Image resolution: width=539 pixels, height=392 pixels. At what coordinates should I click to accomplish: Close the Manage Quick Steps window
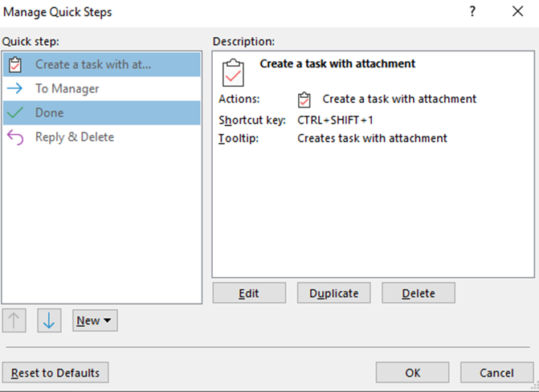pos(517,11)
